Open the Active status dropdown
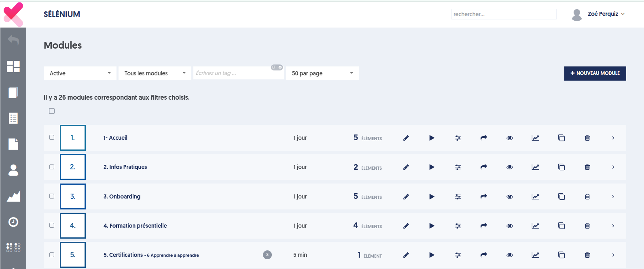Image resolution: width=644 pixels, height=269 pixels. 80,73
